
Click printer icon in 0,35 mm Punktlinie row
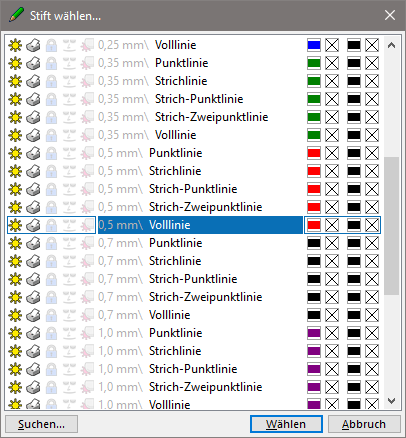33,63
